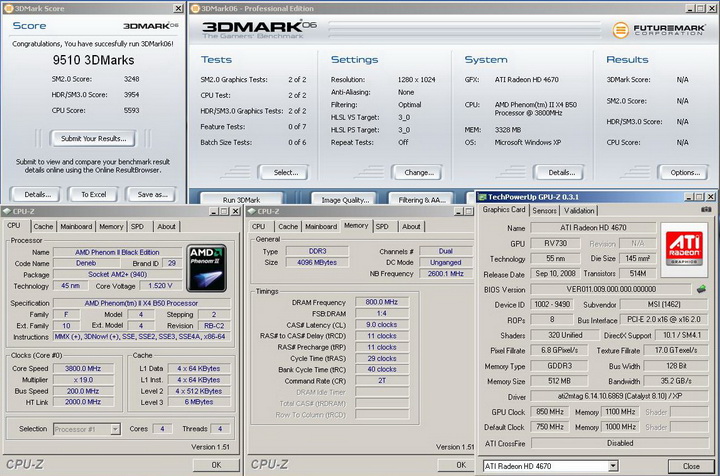Click the Multiplier x 19.0 value
The image size is (720, 476).
click(83, 380)
